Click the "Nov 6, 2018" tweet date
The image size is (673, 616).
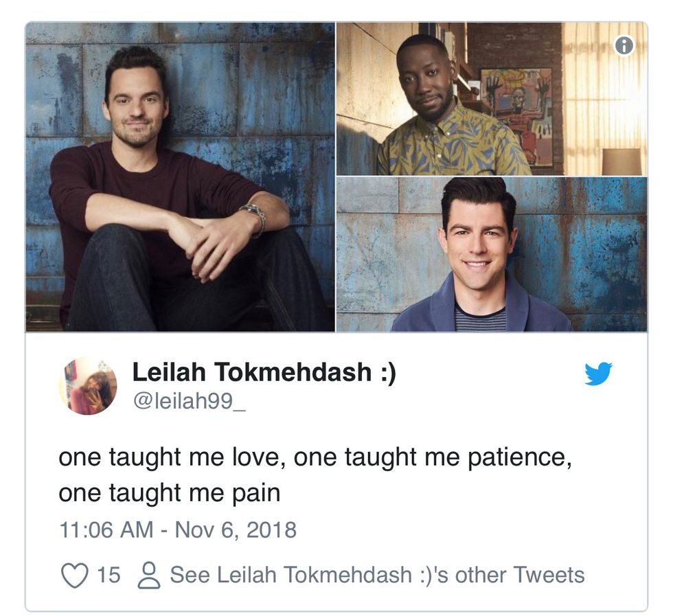[236, 530]
